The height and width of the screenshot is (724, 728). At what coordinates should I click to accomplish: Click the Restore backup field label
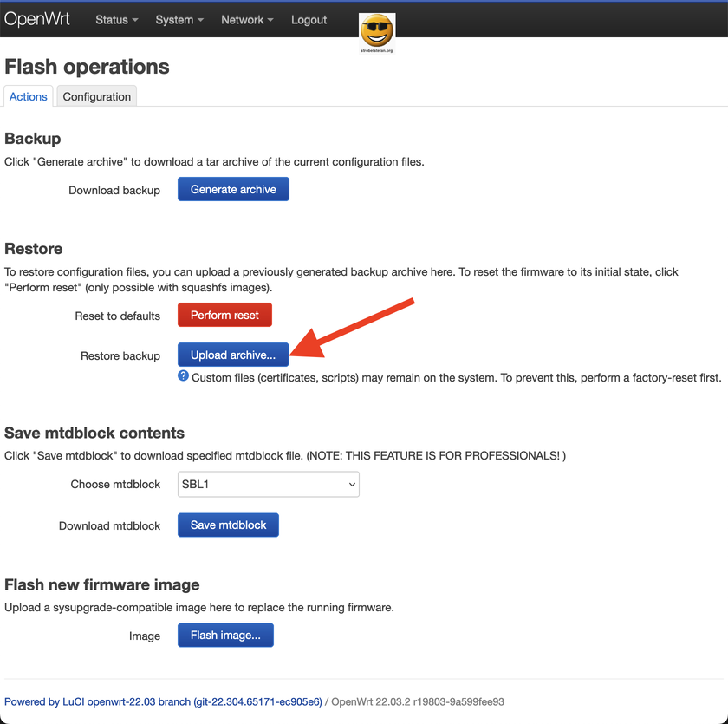pyautogui.click(x=120, y=355)
